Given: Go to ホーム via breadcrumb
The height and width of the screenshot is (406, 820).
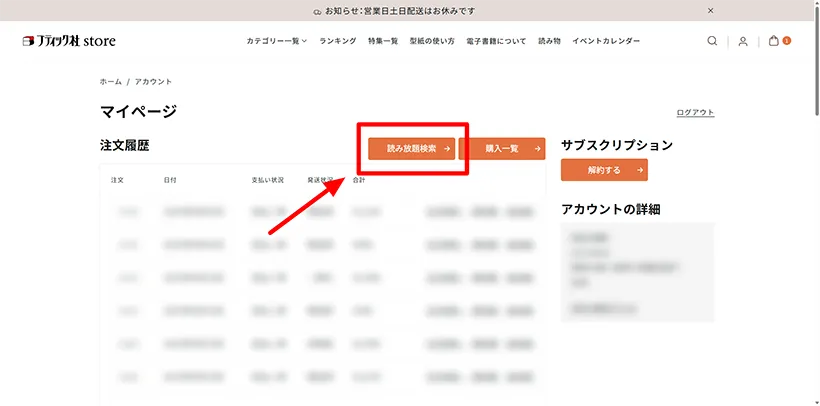Looking at the screenshot, I should pyautogui.click(x=110, y=81).
